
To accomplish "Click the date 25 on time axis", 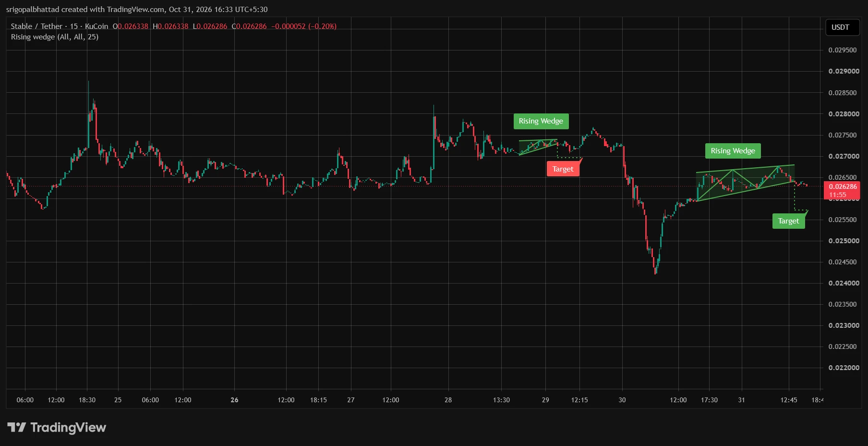I will (x=118, y=400).
